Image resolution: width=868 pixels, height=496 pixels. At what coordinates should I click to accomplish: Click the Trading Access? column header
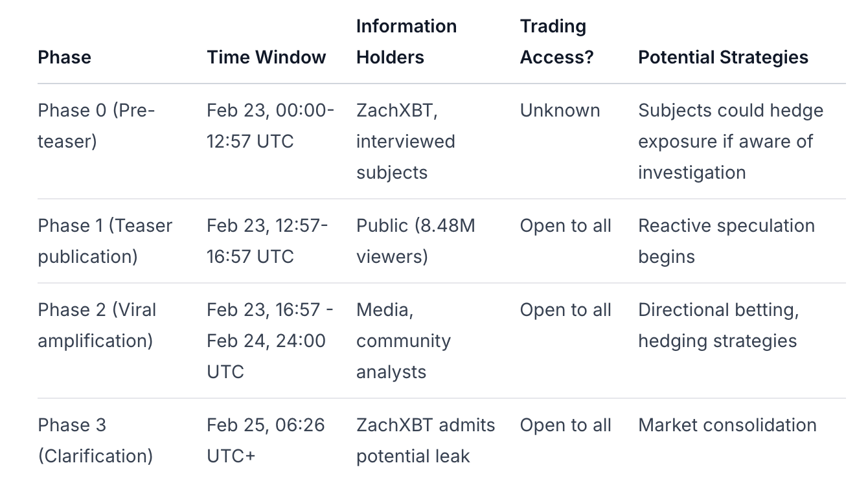pos(556,41)
